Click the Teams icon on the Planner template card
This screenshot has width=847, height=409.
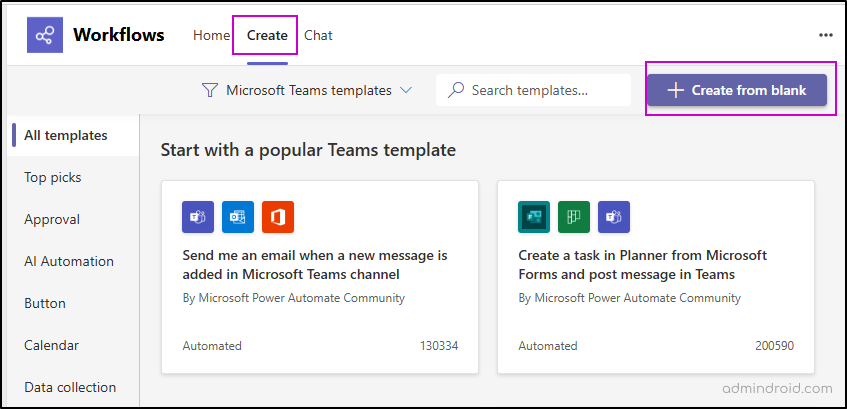click(614, 217)
